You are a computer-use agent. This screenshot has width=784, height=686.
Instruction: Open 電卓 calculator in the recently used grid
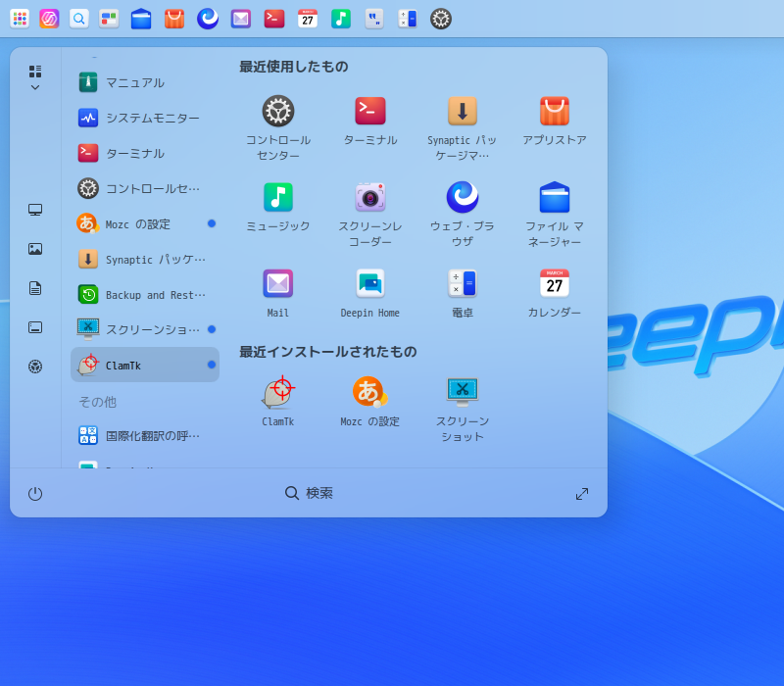[462, 293]
